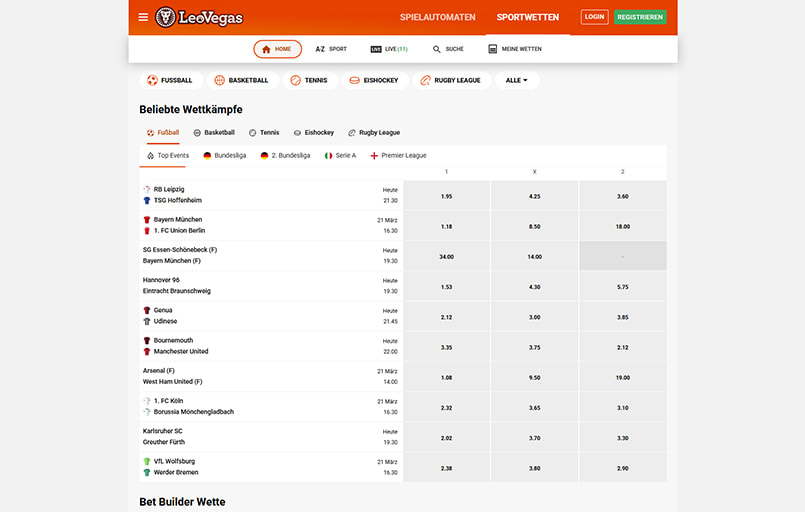Select the Fussball sport chip
The width and height of the screenshot is (805, 512).
tap(170, 80)
